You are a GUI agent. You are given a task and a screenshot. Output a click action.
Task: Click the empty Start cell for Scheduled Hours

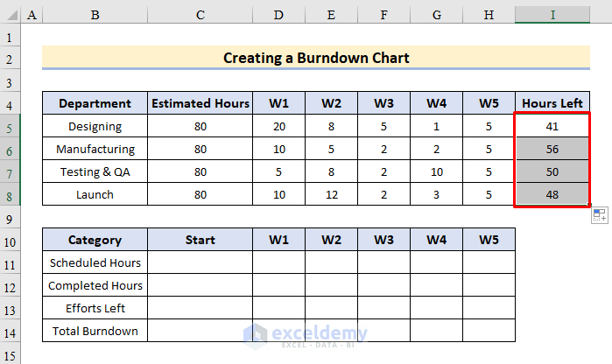click(200, 262)
